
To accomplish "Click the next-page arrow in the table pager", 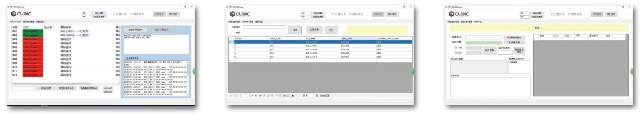I will (253, 96).
